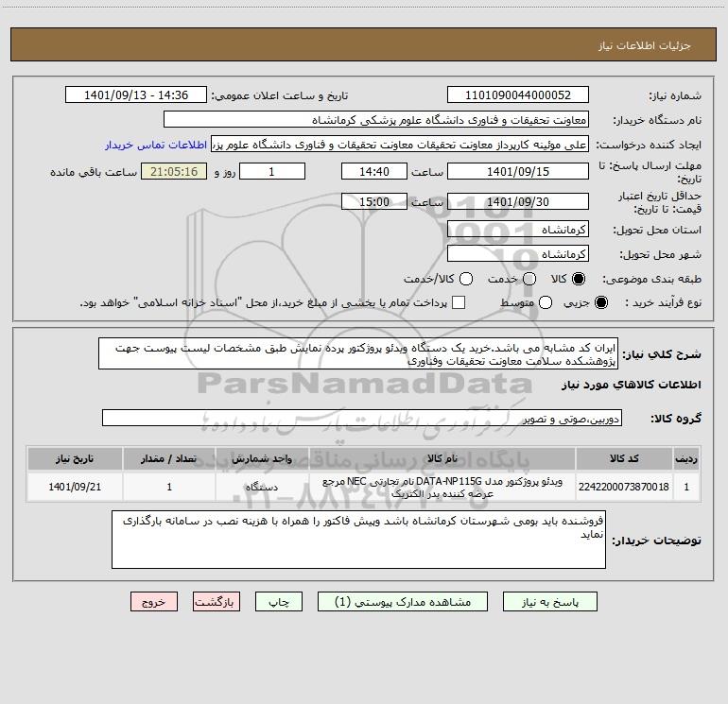
Task: Click the response deadline date 1401/09/15
Action: tap(518, 171)
